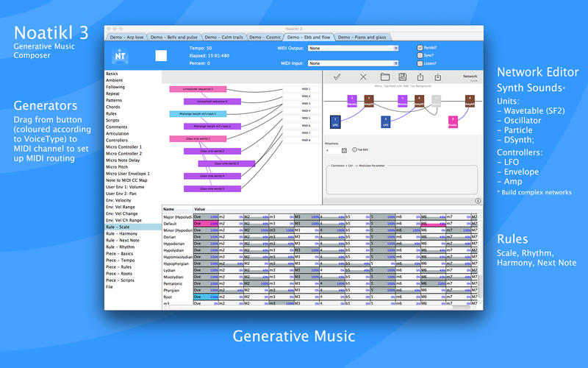Disable the Partikl? checkbox
The image size is (588, 368).
pos(419,48)
